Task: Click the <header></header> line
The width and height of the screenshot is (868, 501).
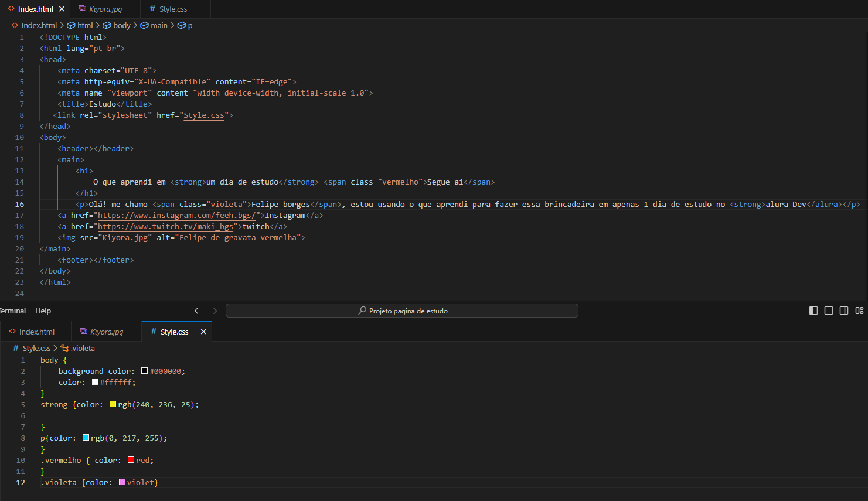Action: click(x=96, y=148)
